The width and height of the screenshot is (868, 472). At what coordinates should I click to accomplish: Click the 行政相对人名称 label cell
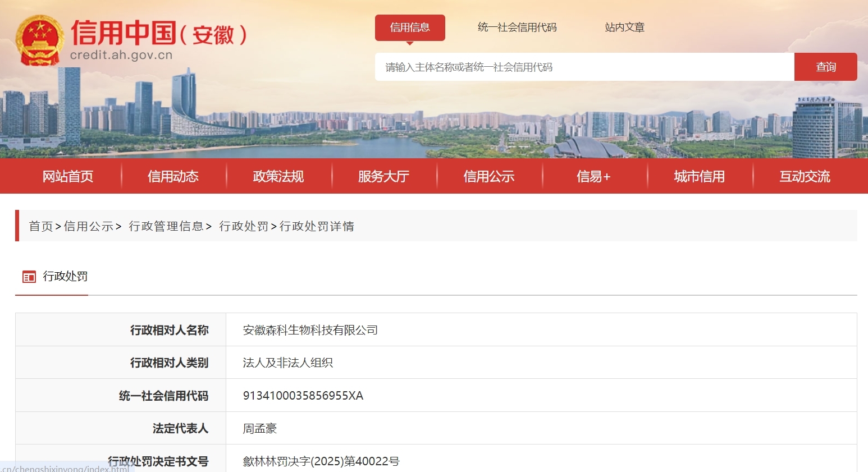(x=121, y=330)
